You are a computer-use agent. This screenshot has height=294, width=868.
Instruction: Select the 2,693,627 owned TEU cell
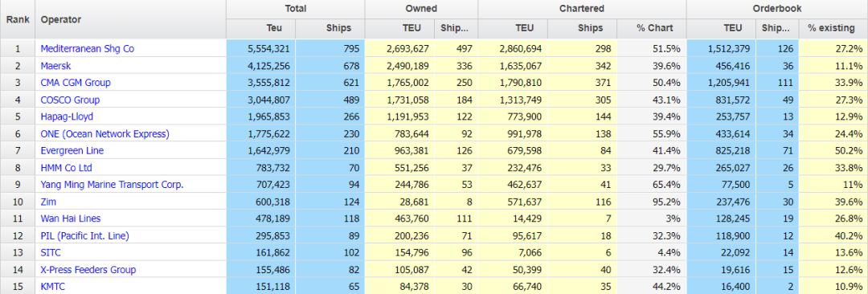[x=400, y=49]
